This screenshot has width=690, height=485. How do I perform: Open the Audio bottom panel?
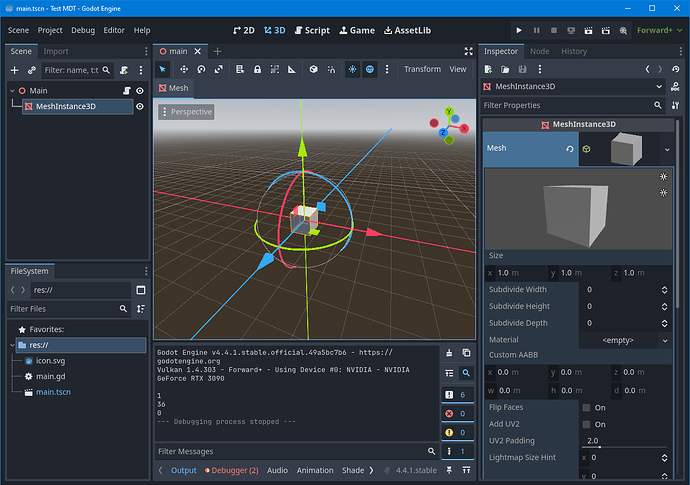coord(277,470)
